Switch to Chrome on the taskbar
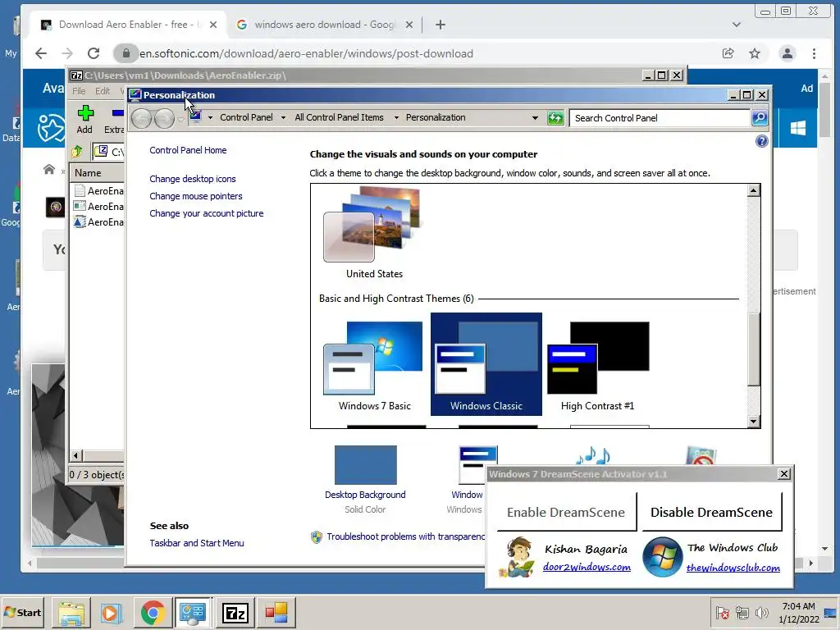The height and width of the screenshot is (630, 840). click(153, 612)
